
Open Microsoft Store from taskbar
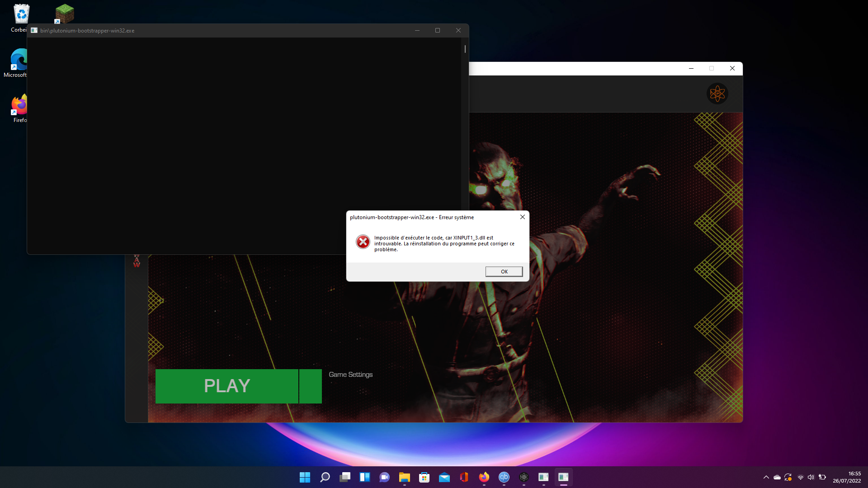coord(424,477)
